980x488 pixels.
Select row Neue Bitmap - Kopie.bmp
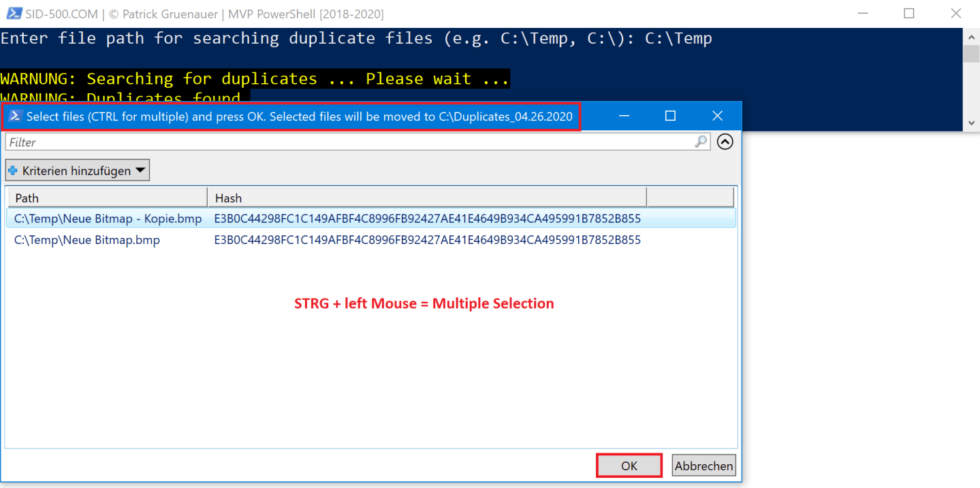click(x=371, y=219)
